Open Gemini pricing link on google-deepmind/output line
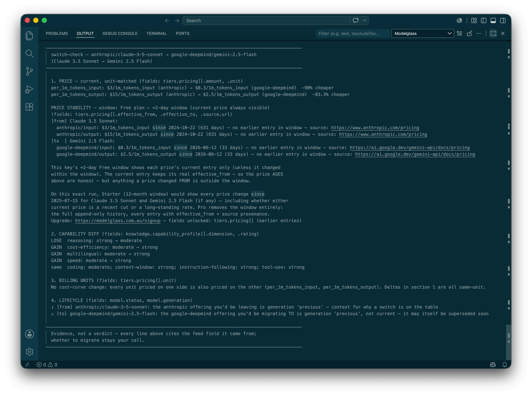The width and height of the screenshot is (532, 396). tap(415, 154)
